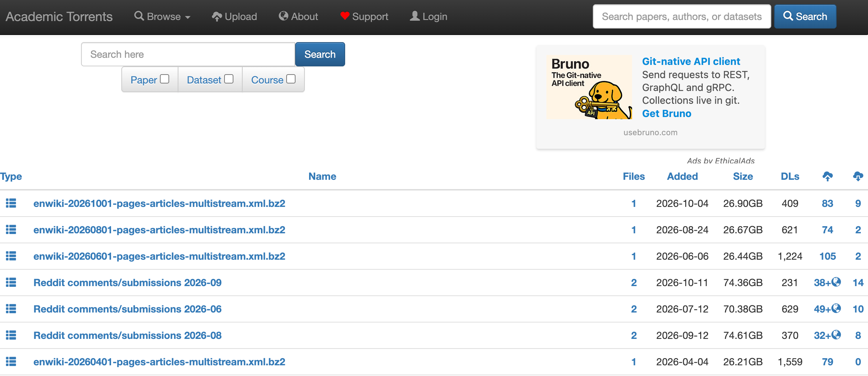The height and width of the screenshot is (376, 868).
Task: Click the type icon for Reddit 2026-06 row
Action: 11,309
